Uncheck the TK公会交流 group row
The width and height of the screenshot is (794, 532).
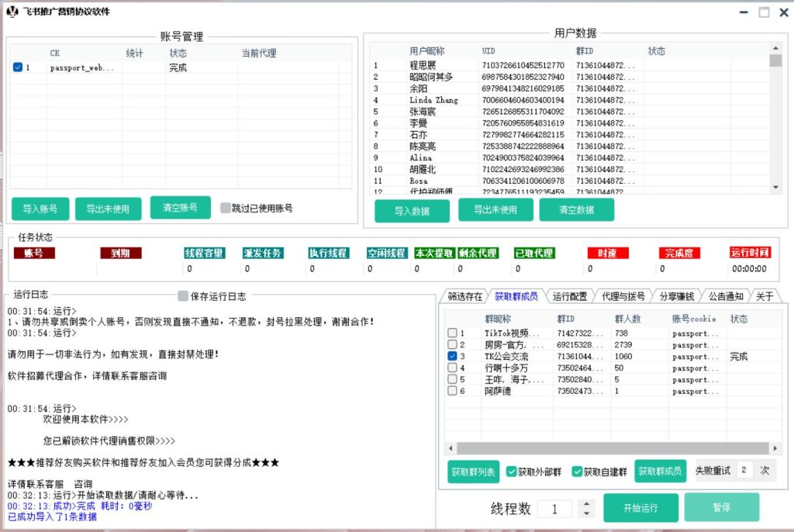tap(454, 357)
